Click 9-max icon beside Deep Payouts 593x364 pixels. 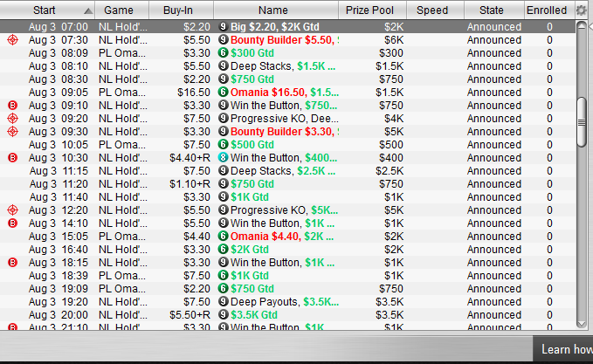click(223, 301)
